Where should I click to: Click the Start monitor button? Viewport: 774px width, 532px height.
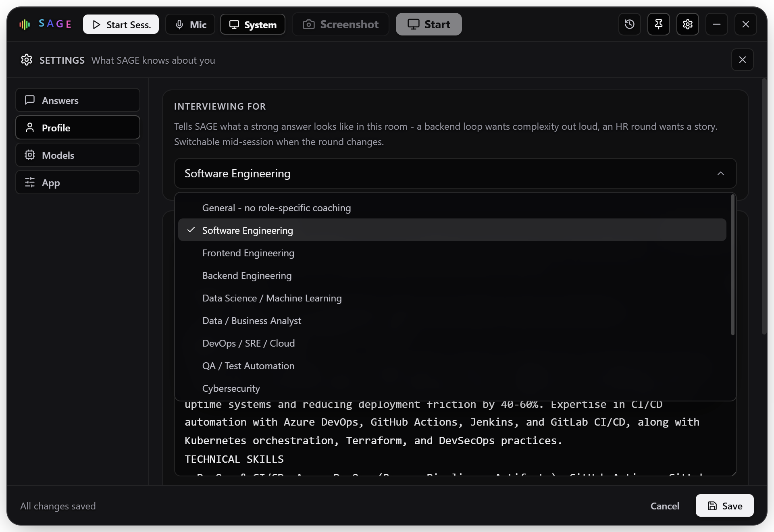tap(429, 24)
